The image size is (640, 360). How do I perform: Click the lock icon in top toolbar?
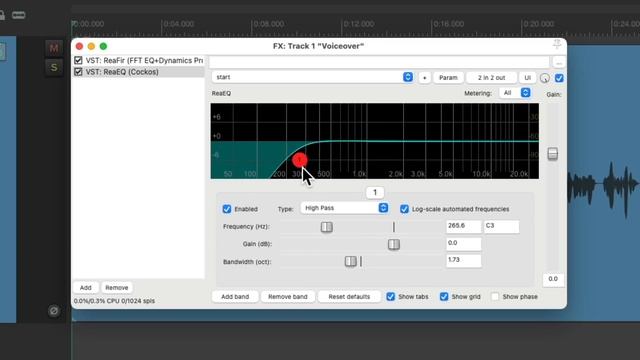tap(2, 15)
